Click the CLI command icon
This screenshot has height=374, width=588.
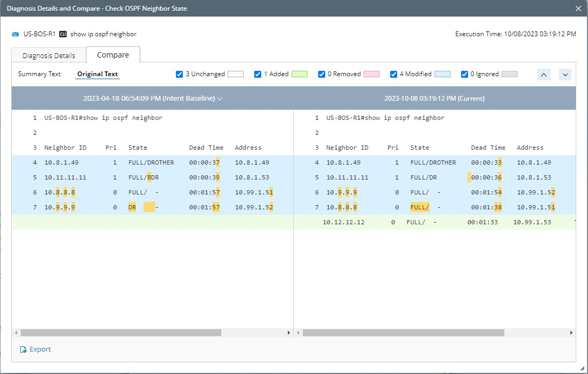point(63,34)
